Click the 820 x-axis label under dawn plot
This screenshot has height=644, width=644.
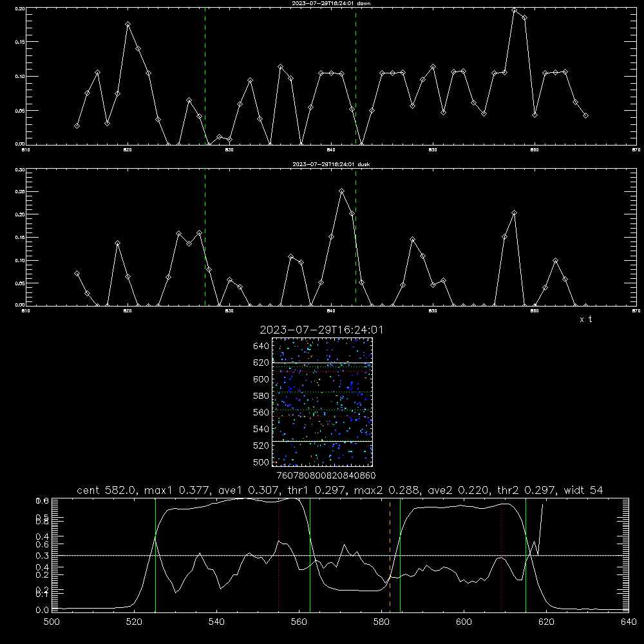[128, 150]
